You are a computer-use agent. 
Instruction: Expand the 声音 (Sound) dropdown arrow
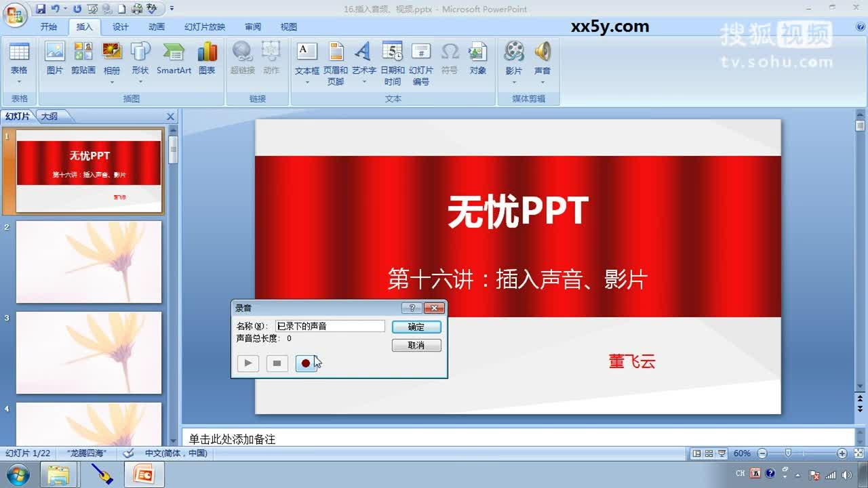(x=542, y=83)
